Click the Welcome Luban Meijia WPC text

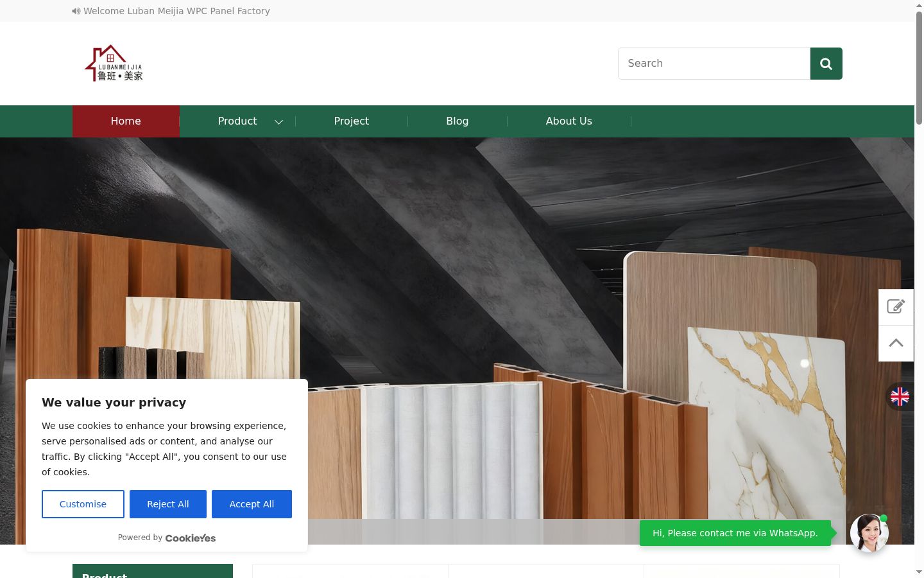[x=176, y=11]
